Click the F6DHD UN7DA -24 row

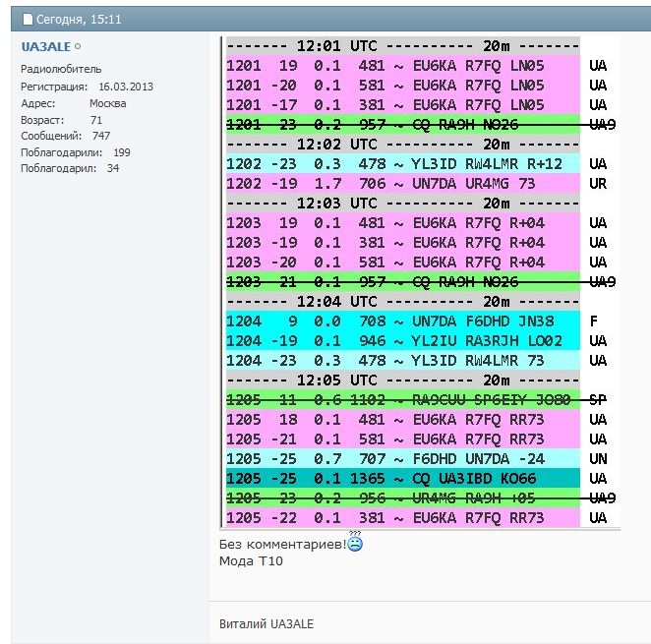coord(401,458)
